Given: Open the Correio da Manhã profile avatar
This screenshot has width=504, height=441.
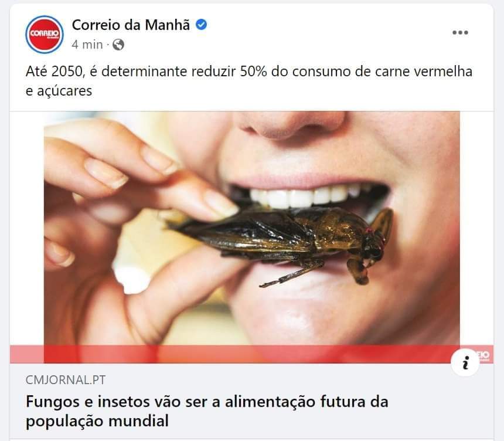Looking at the screenshot, I should coord(45,34).
